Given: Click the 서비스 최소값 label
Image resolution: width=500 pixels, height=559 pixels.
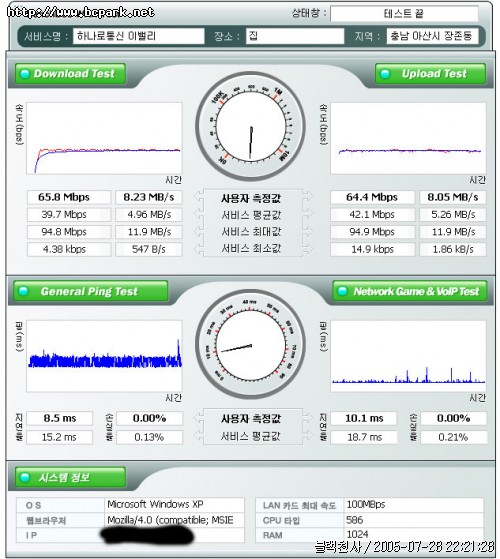Looking at the screenshot, I should pos(251,248).
